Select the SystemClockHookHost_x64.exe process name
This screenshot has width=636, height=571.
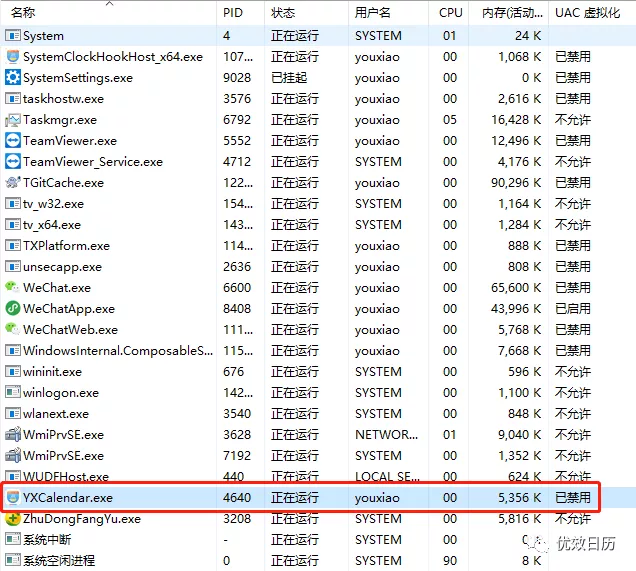[x=113, y=57]
